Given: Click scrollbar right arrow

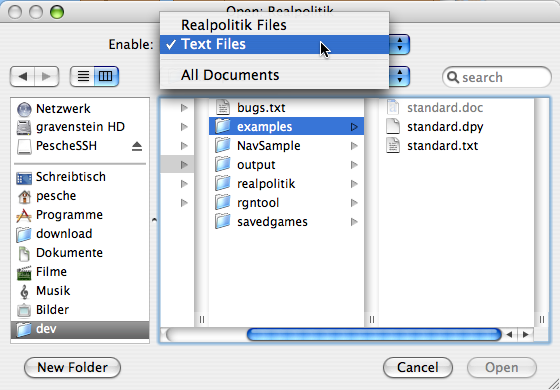Looking at the screenshot, I should coord(525,335).
